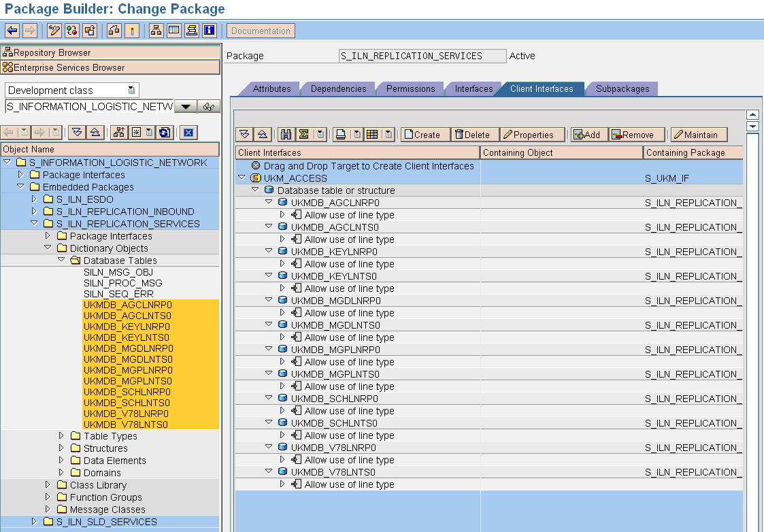Viewport: 764px width, 532px height.
Task: Expand the S_ILN_SLD_SERVICES package node
Action: coord(34,522)
